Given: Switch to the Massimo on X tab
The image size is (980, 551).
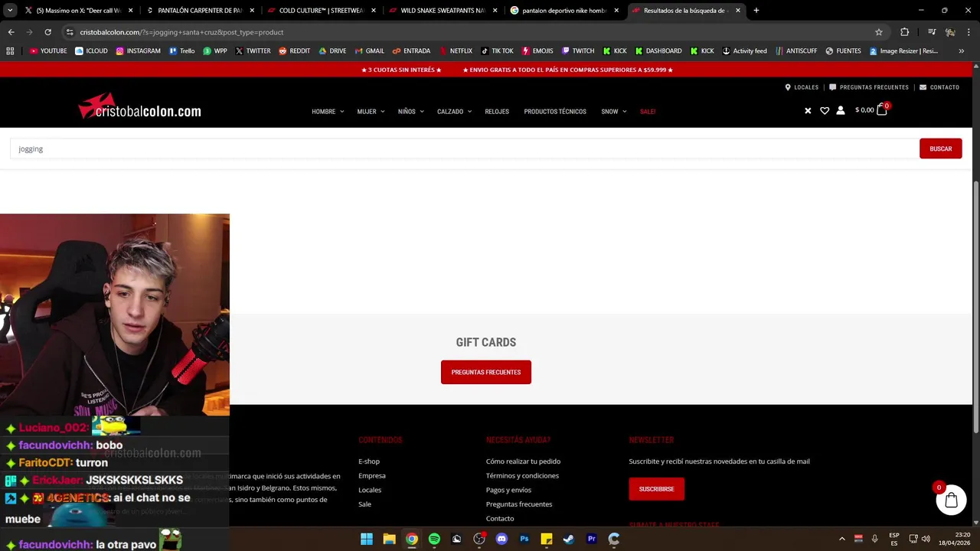Looking at the screenshot, I should pos(78,11).
